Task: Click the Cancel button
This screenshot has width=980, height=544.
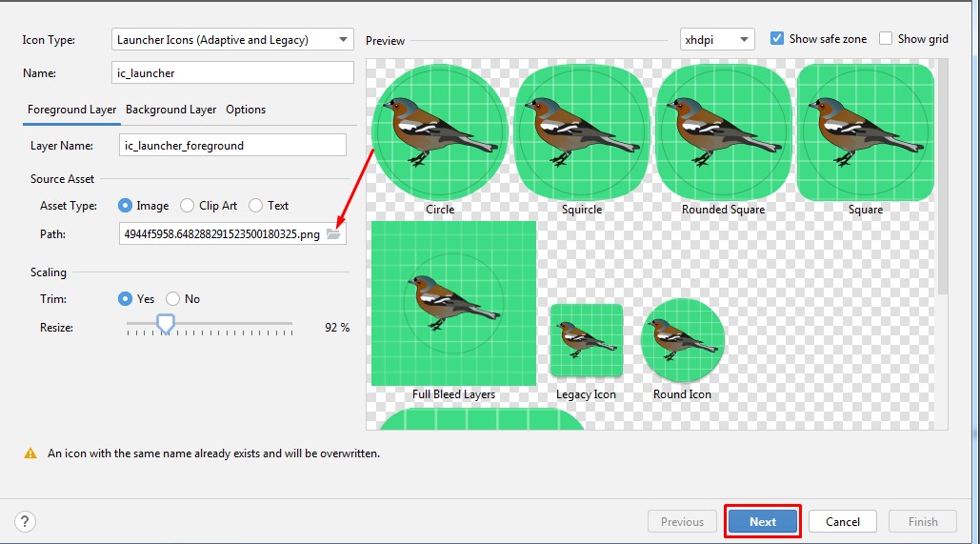Action: click(843, 521)
